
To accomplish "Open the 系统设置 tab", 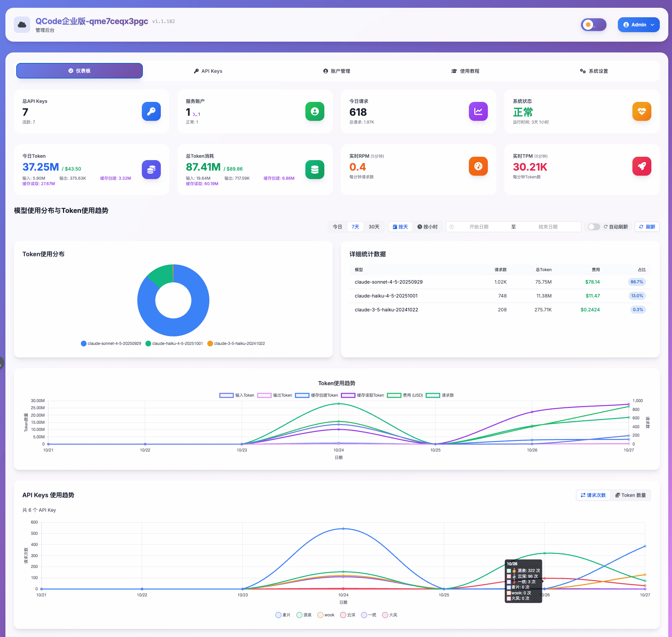I will click(593, 71).
